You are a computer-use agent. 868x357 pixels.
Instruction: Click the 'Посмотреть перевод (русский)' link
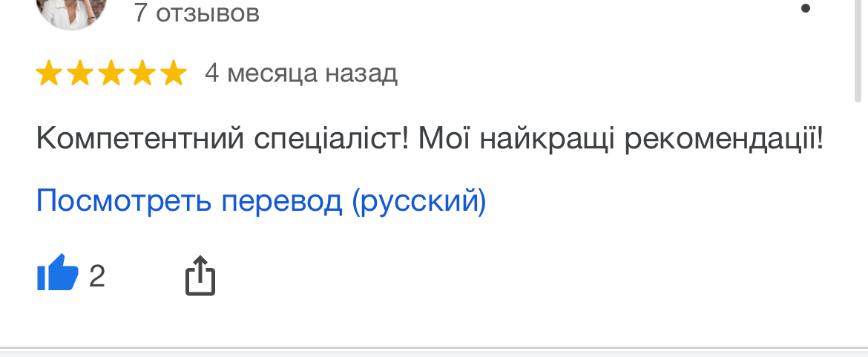pos(261,201)
